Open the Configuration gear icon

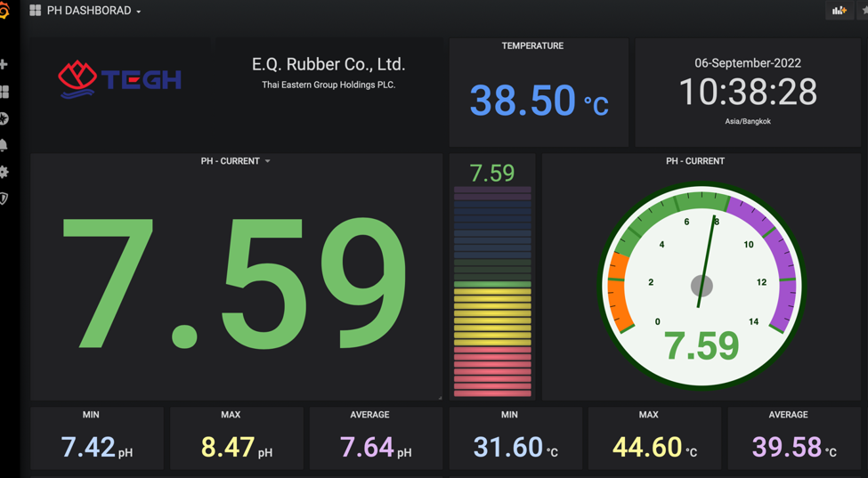4,172
